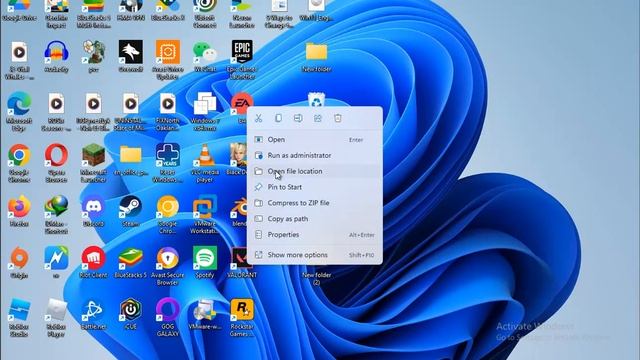Viewport: 640px width, 360px height.
Task: Click the Cut scissors icon in context menu
Action: coord(258,118)
